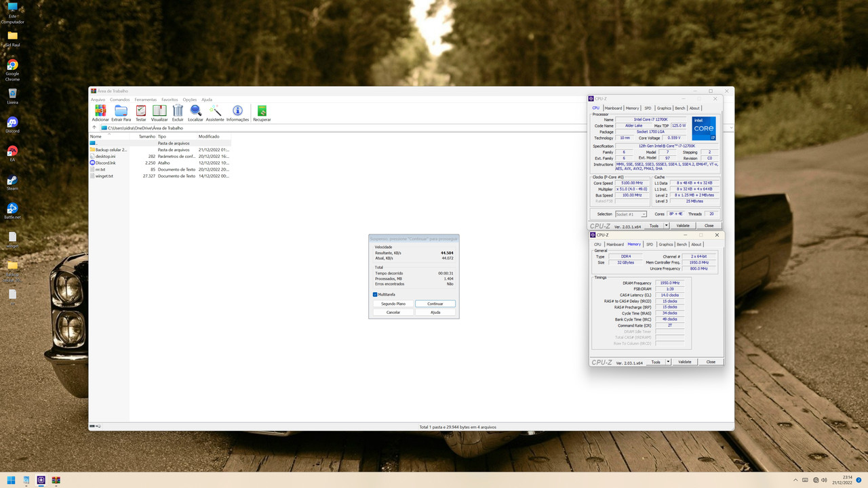The image size is (868, 488).
Task: Select the Adicionar archive tool
Action: [100, 112]
